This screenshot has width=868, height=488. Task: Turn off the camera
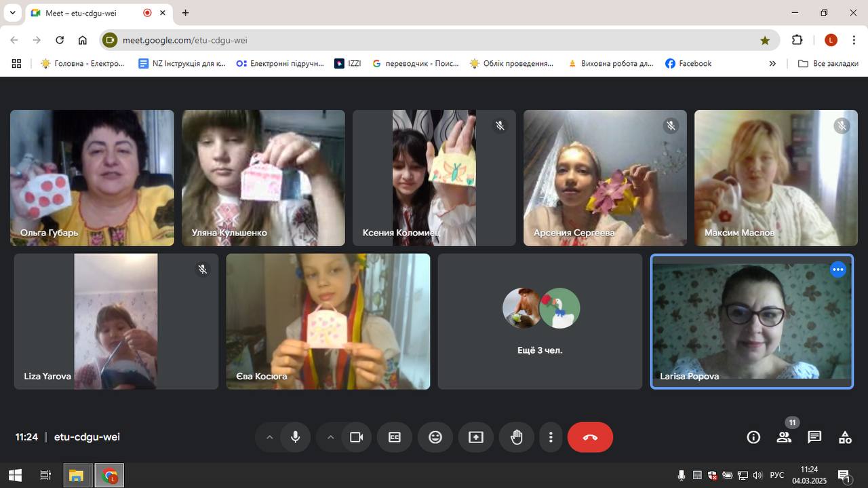click(357, 437)
